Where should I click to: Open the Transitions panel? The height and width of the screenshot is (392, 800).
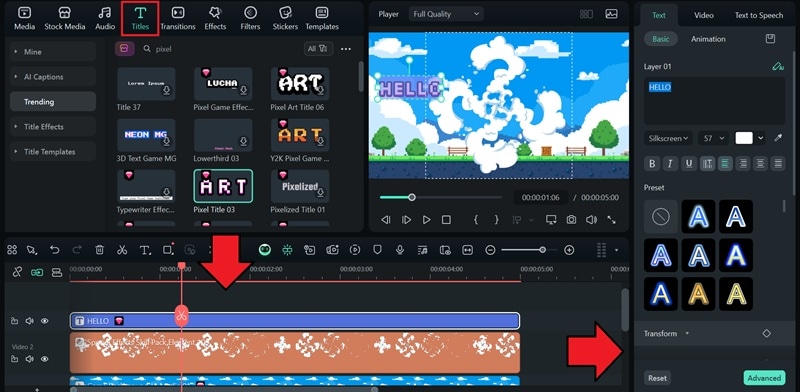[x=178, y=19]
